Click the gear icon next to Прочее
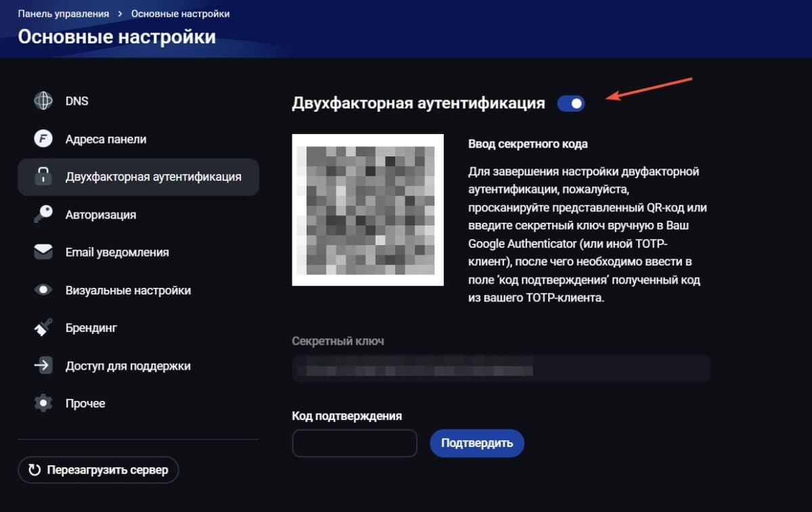Screen dimensions: 812x512 (x=43, y=402)
